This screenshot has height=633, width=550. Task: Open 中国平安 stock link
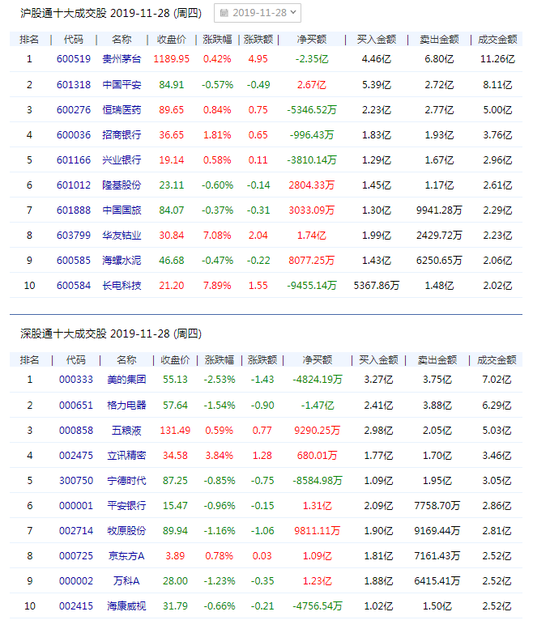[x=122, y=85]
